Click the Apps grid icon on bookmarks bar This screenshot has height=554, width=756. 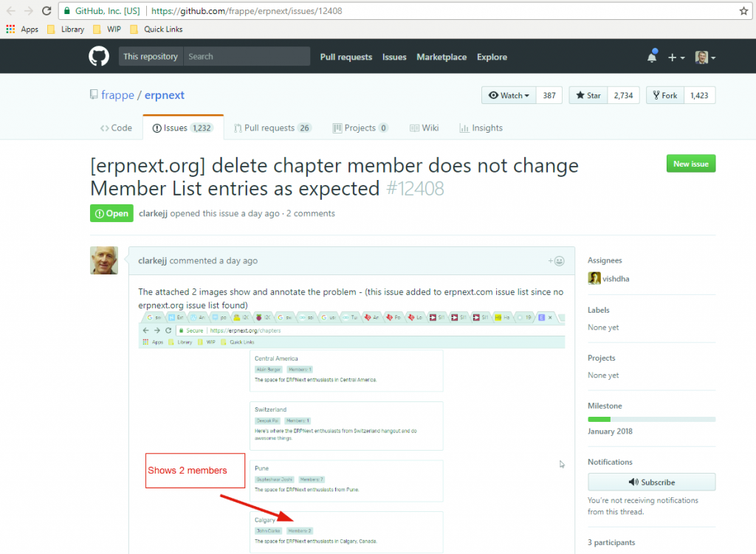click(11, 29)
